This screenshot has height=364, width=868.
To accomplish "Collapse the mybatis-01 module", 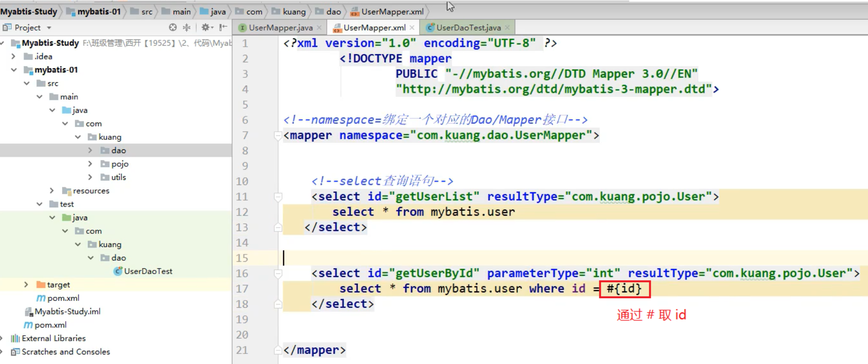I will point(14,70).
